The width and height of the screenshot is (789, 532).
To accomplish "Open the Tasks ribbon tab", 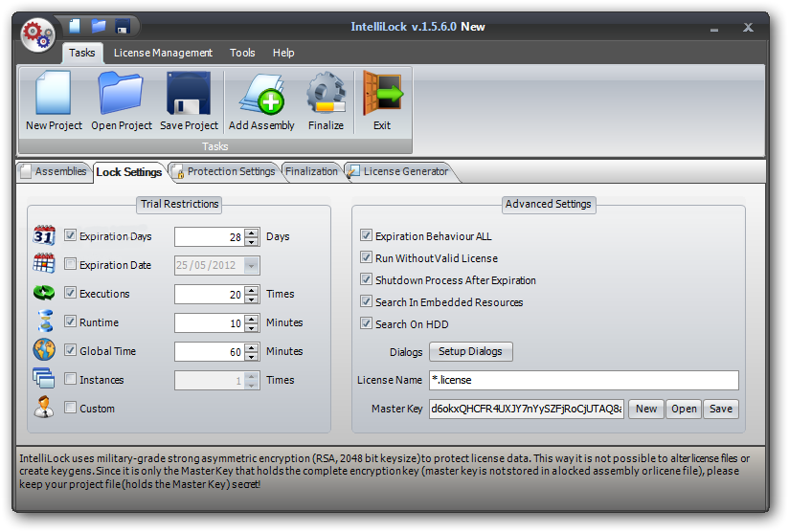I will [82, 53].
